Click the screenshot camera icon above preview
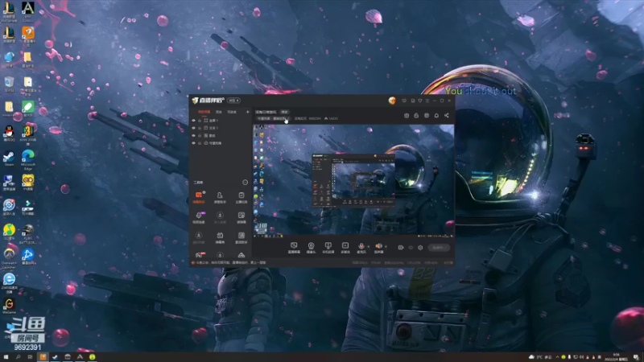The image size is (644, 362). tap(407, 116)
